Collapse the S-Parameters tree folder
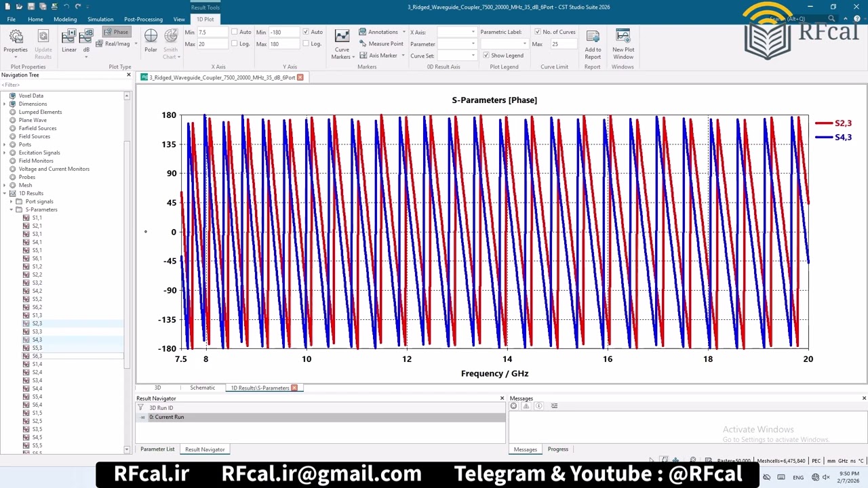 click(12, 209)
